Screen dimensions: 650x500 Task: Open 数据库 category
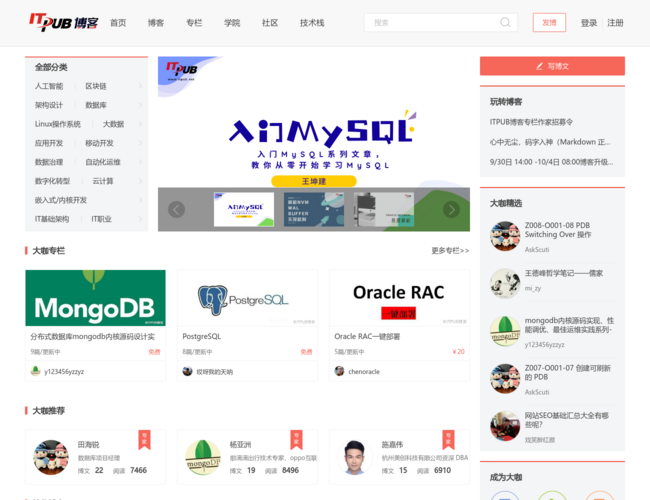point(96,105)
